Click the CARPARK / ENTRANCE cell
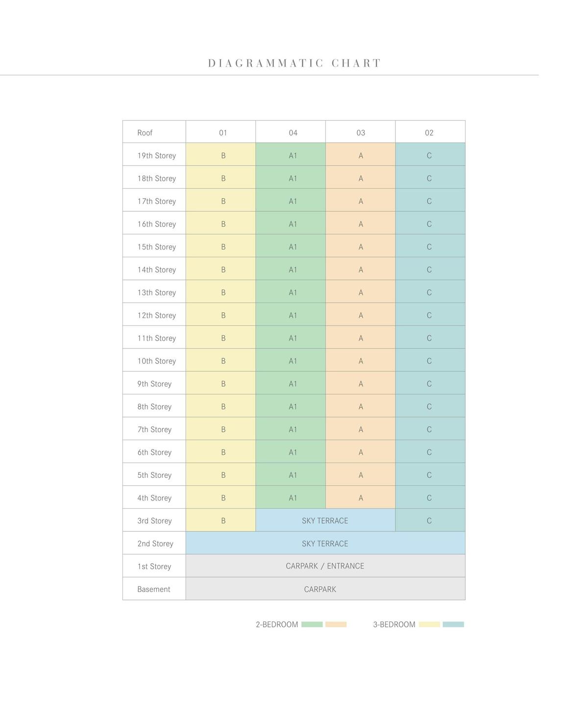The image size is (588, 719). coord(325,566)
